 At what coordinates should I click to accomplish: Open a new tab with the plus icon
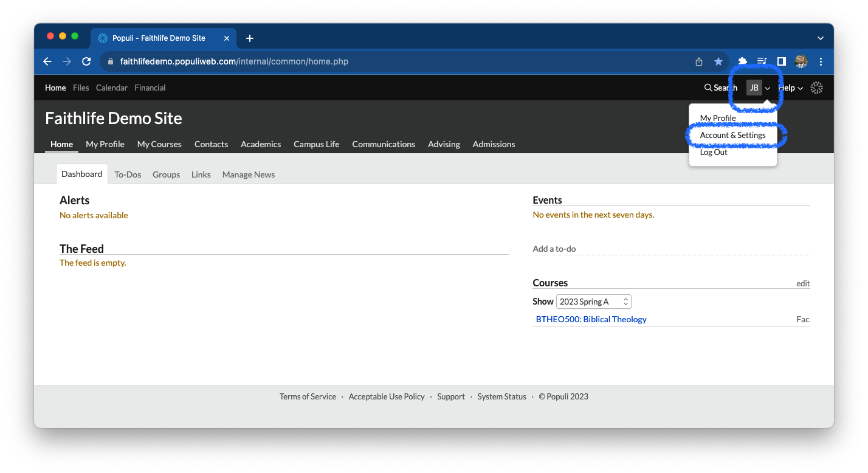249,38
